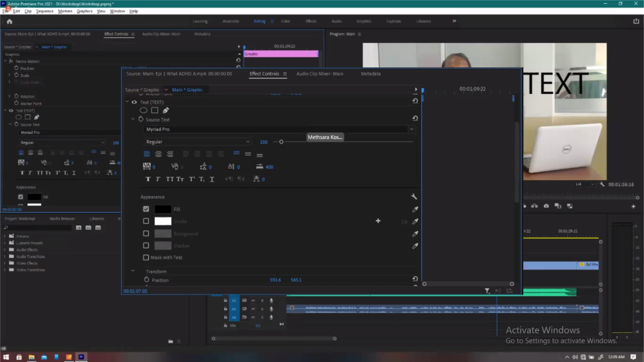644x362 pixels.
Task: Open the Graphics menu
Action: (x=84, y=11)
